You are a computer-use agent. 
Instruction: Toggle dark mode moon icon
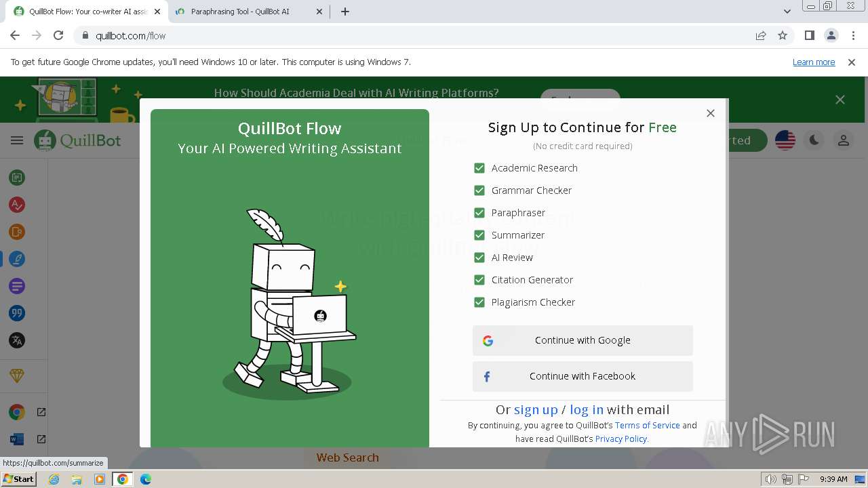pyautogui.click(x=814, y=140)
